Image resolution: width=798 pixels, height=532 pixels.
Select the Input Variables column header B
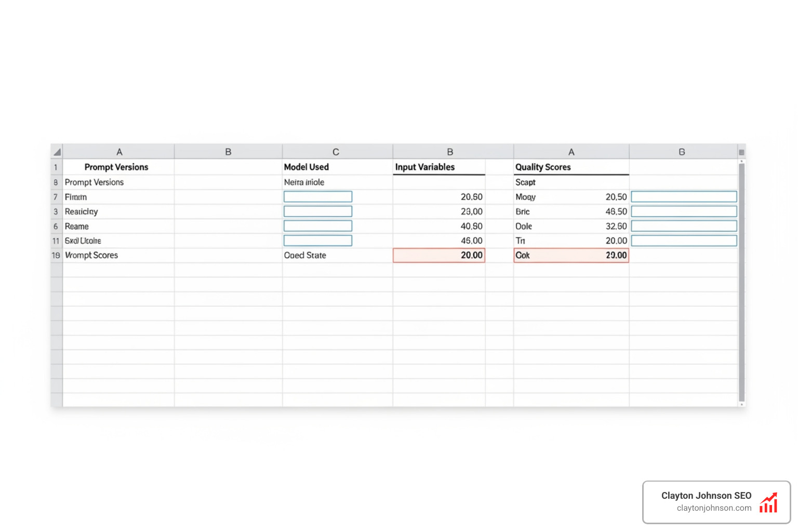tap(450, 151)
